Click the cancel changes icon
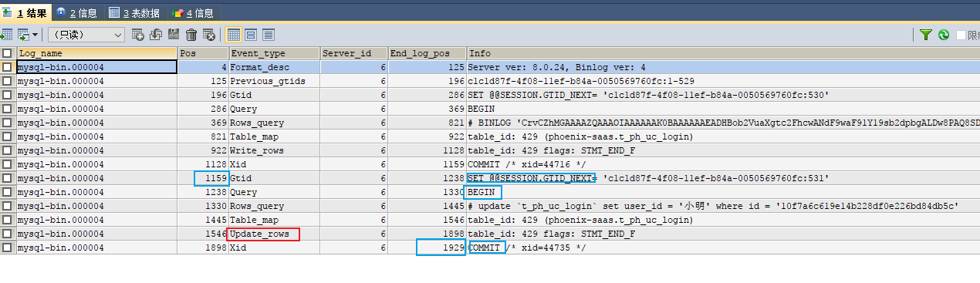 pos(208,35)
